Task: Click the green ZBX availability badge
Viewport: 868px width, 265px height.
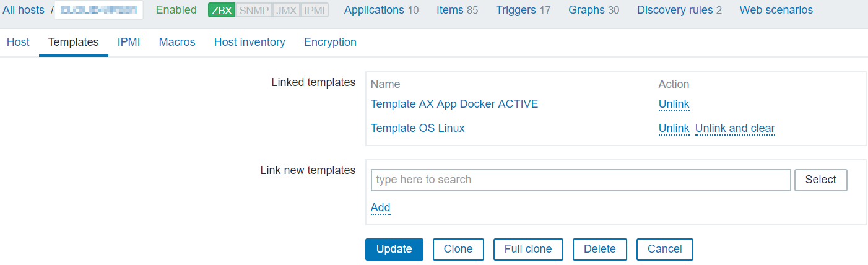Action: click(222, 10)
